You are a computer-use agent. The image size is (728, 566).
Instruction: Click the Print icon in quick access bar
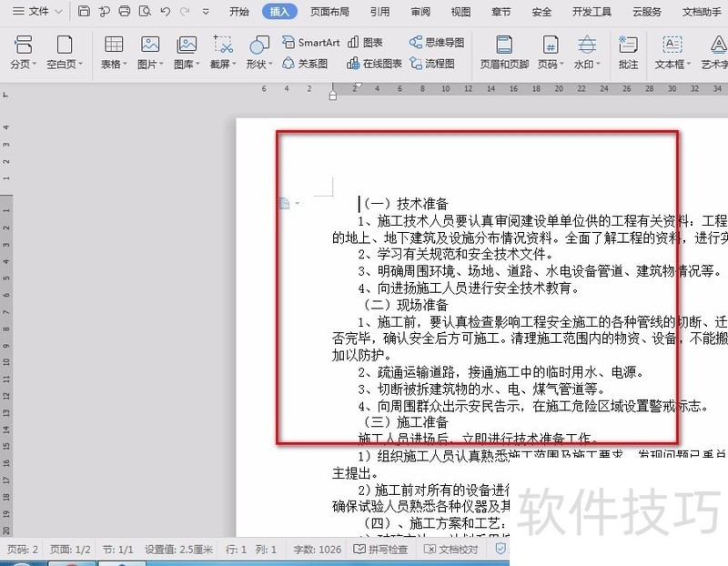(125, 11)
